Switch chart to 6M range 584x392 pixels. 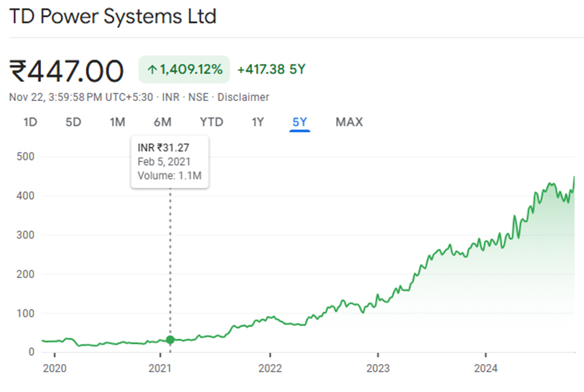click(x=163, y=122)
